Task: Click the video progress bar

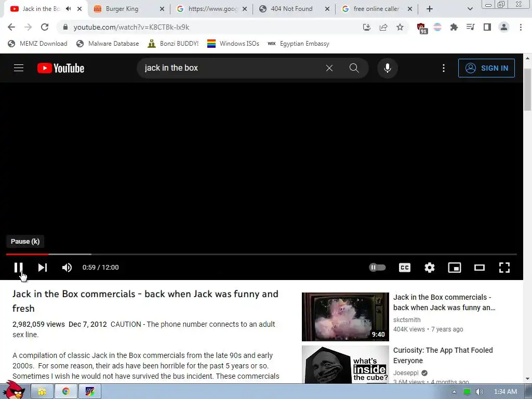Action: pos(261,254)
